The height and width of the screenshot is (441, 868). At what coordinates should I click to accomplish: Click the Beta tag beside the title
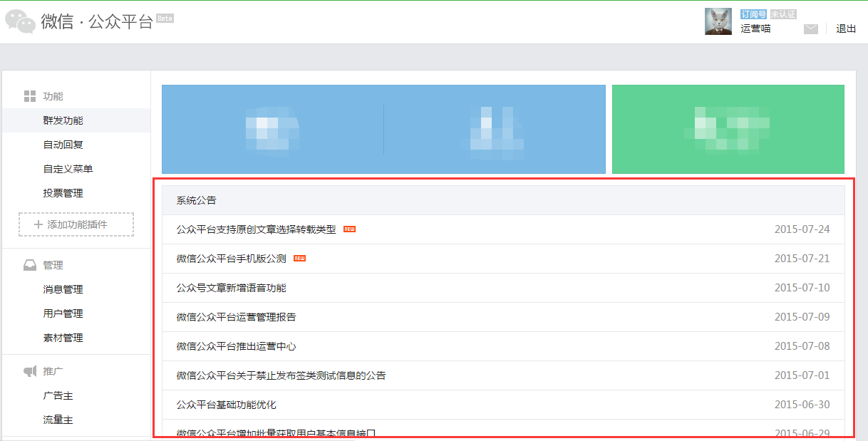click(x=165, y=18)
